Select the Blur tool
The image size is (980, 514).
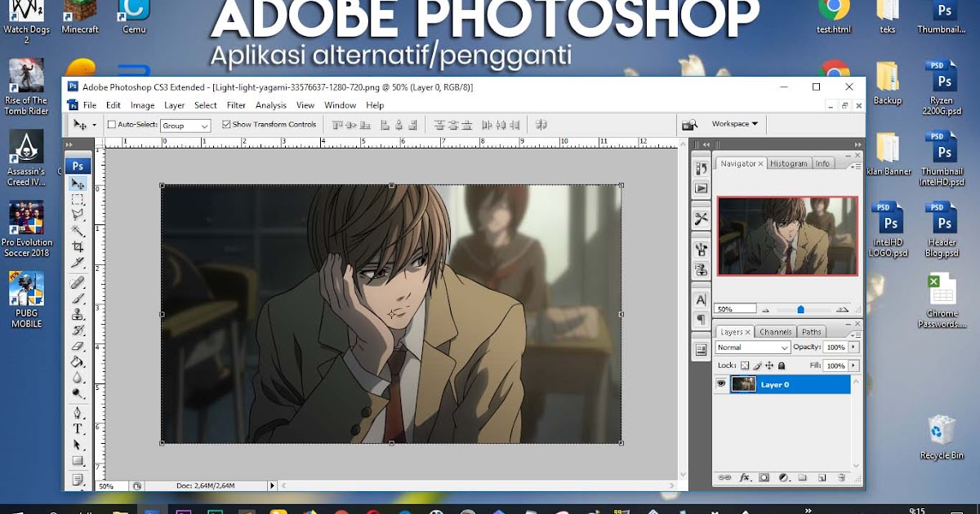(x=78, y=377)
